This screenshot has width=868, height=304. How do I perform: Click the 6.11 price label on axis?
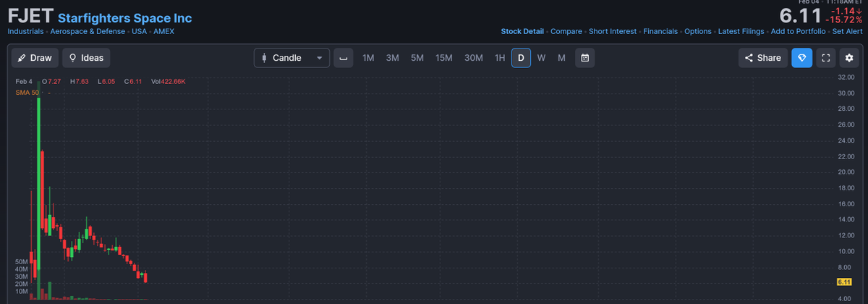tap(843, 282)
